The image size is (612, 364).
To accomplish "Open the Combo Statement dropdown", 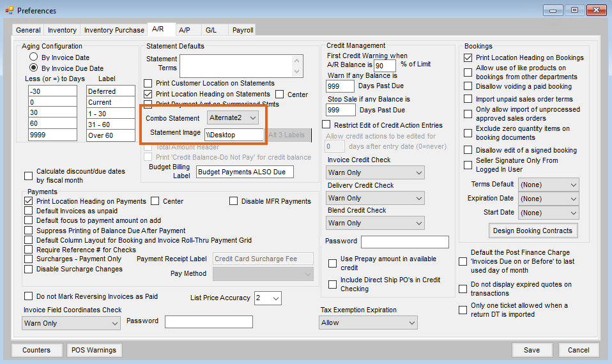I will click(233, 118).
